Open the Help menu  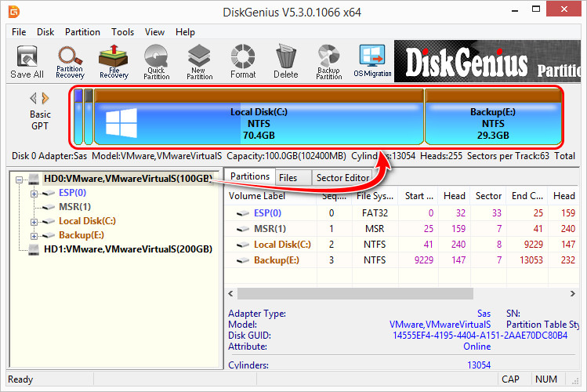click(x=185, y=32)
